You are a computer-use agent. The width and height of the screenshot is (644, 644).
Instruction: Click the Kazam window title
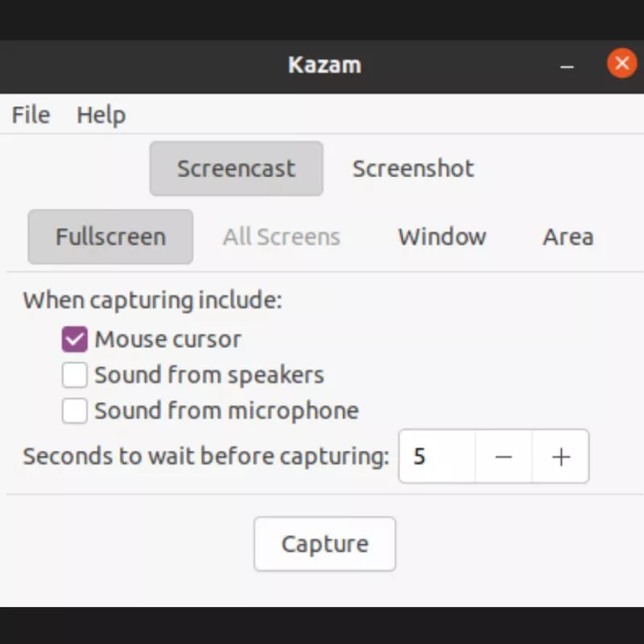tap(324, 64)
